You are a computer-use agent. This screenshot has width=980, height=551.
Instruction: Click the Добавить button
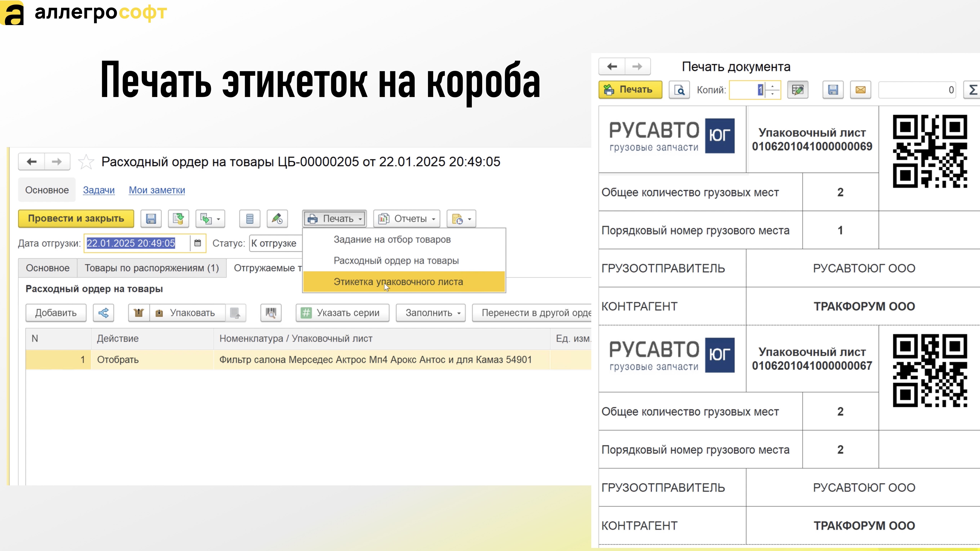coord(56,313)
